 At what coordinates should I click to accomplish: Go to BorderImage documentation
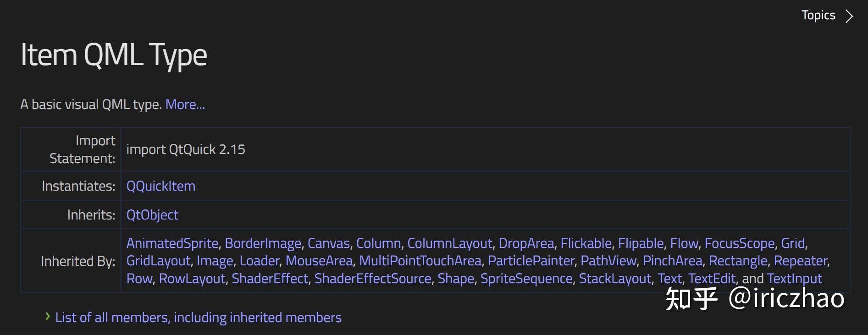tap(263, 243)
